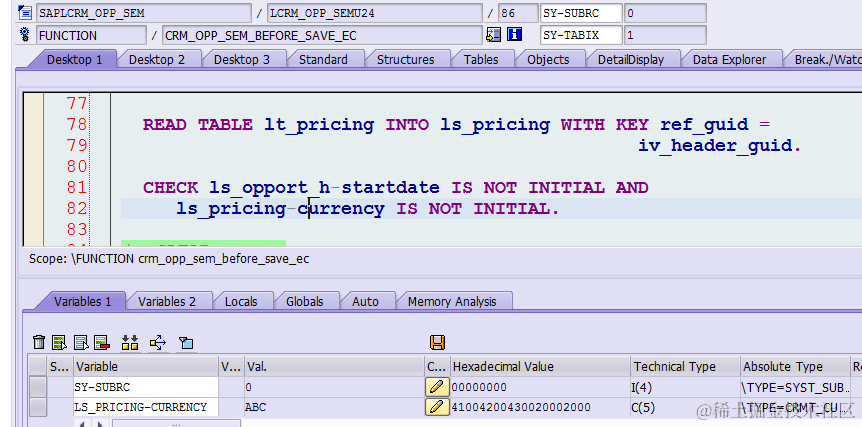
Task: Click the delete (trash can) icon in variables toolbar
Action: pos(39,342)
